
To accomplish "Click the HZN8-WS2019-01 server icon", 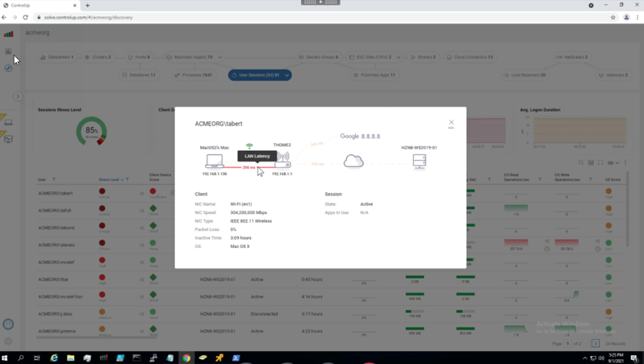I will 420,161.
